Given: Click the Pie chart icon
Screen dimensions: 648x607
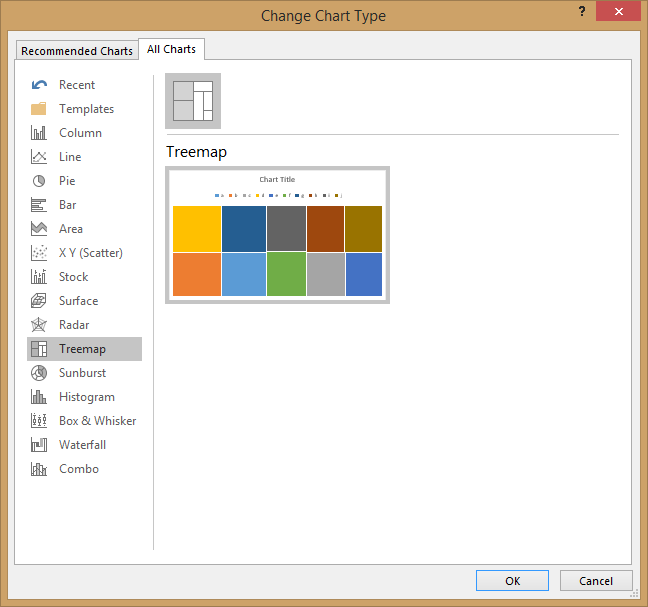Looking at the screenshot, I should coord(39,181).
